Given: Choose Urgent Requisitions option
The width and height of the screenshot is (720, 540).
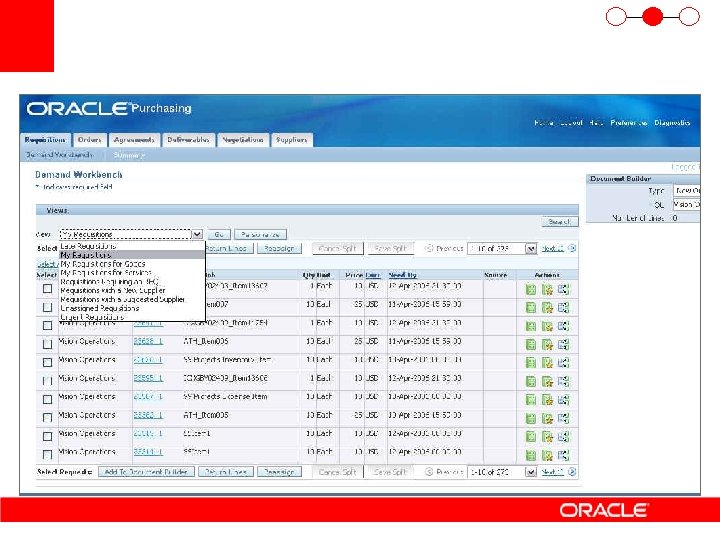Looking at the screenshot, I should click(92, 317).
